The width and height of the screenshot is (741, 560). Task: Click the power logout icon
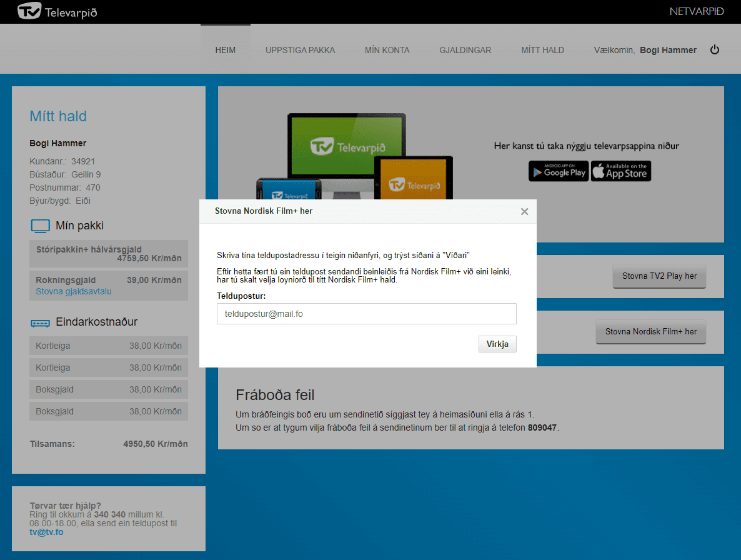click(x=715, y=49)
